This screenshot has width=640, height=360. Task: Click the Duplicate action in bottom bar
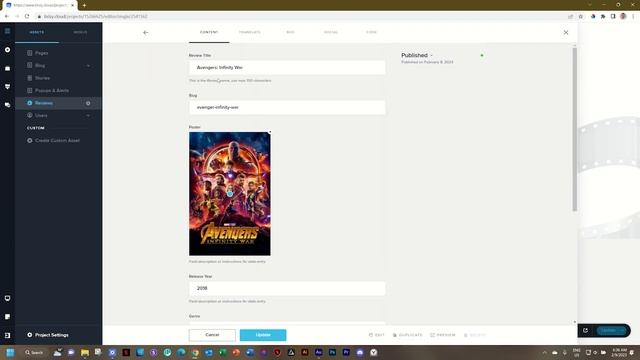point(408,335)
